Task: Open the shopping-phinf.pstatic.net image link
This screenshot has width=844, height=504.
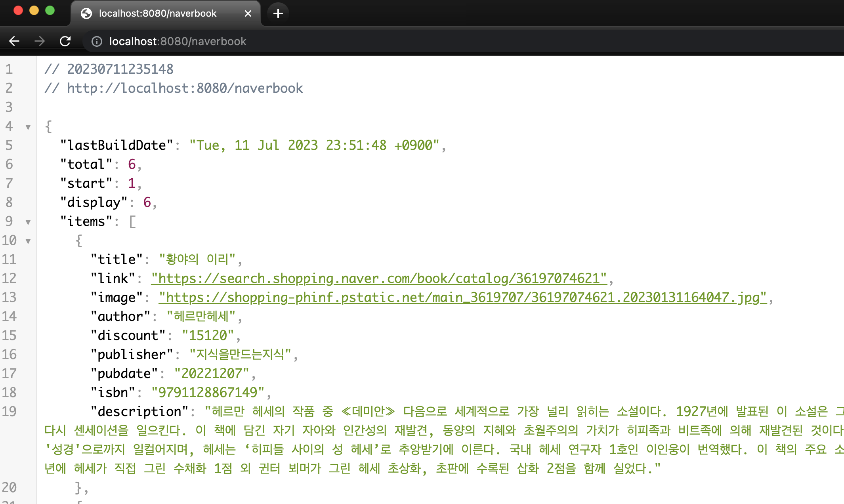Action: [x=462, y=298]
